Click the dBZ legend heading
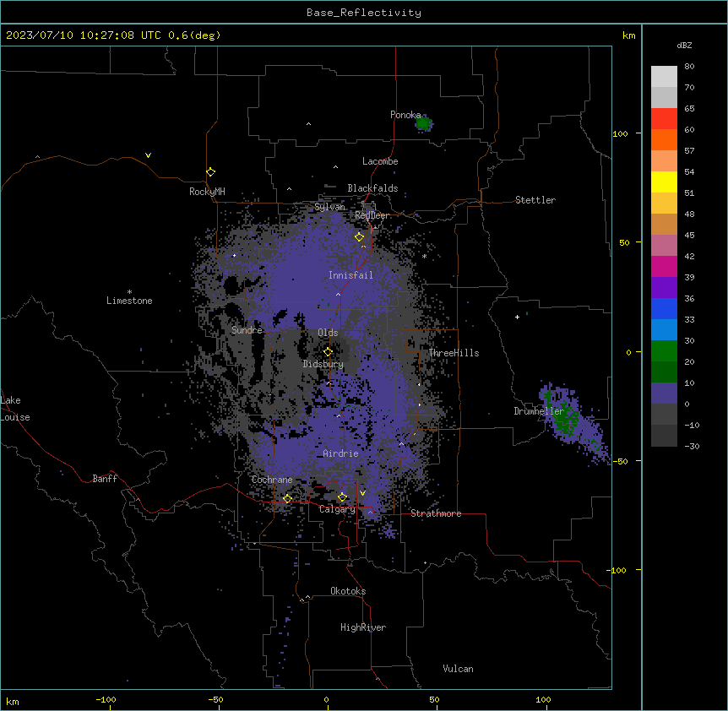Image resolution: width=728 pixels, height=711 pixels. pyautogui.click(x=684, y=45)
